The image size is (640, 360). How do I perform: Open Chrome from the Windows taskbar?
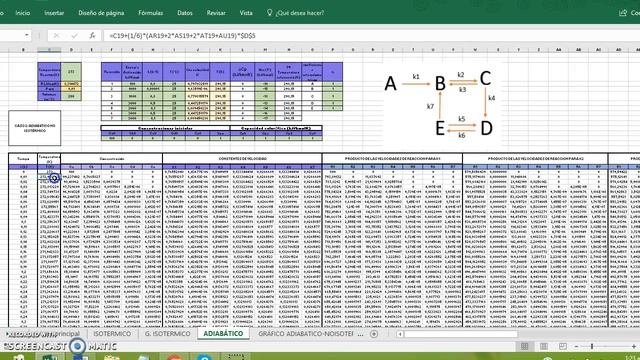(x=174, y=357)
